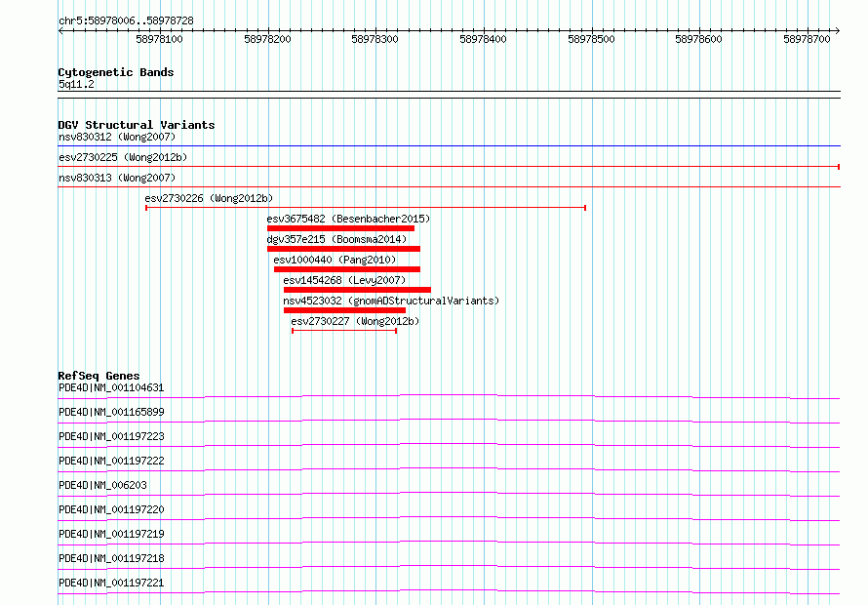Click the 58978100 ruler tick label
The width and height of the screenshot is (868, 605).
159,40
